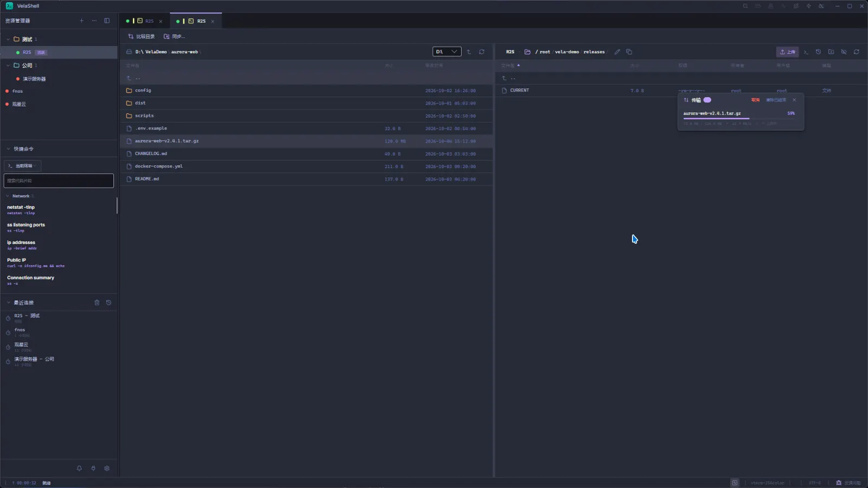
Task: Open notifications bell in sidebar footer
Action: pos(79,468)
